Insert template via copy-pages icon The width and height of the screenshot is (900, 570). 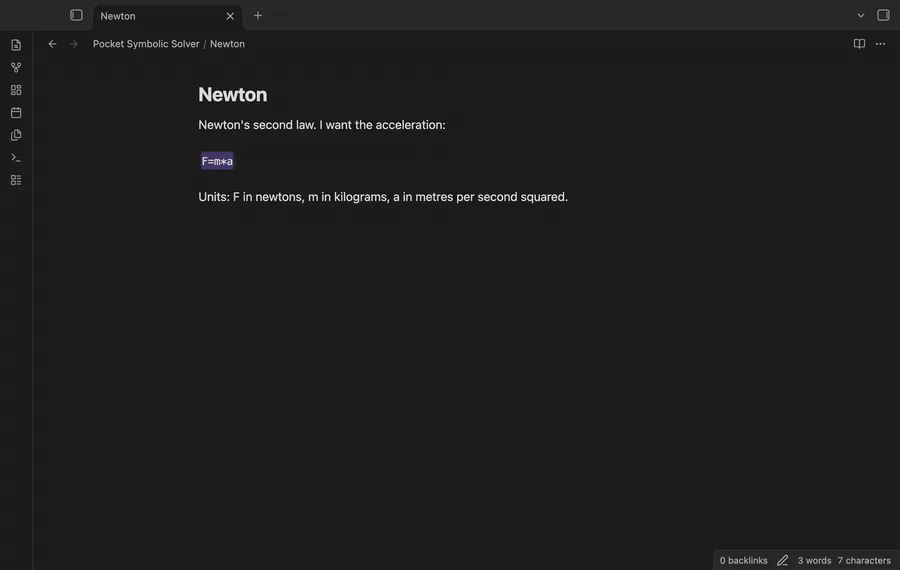[x=16, y=135]
